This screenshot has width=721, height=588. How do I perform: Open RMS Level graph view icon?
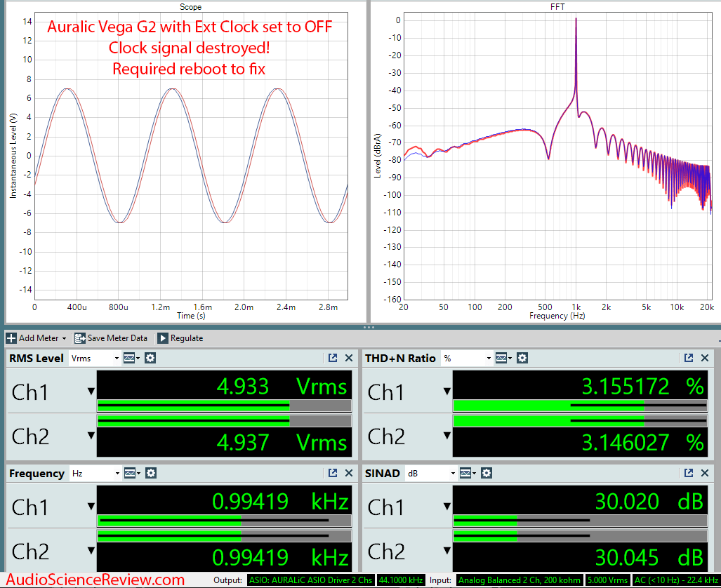click(x=131, y=358)
